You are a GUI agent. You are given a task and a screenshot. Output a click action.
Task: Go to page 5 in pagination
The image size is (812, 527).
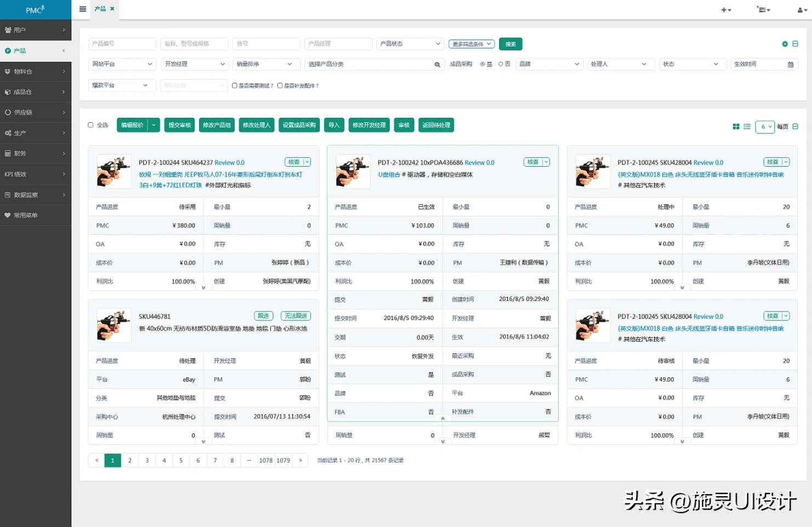(x=181, y=460)
